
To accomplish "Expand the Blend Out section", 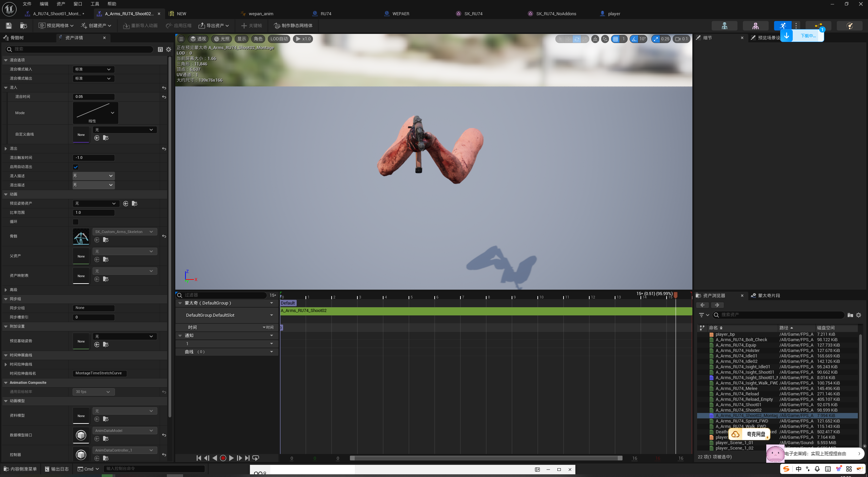I will click(6, 149).
